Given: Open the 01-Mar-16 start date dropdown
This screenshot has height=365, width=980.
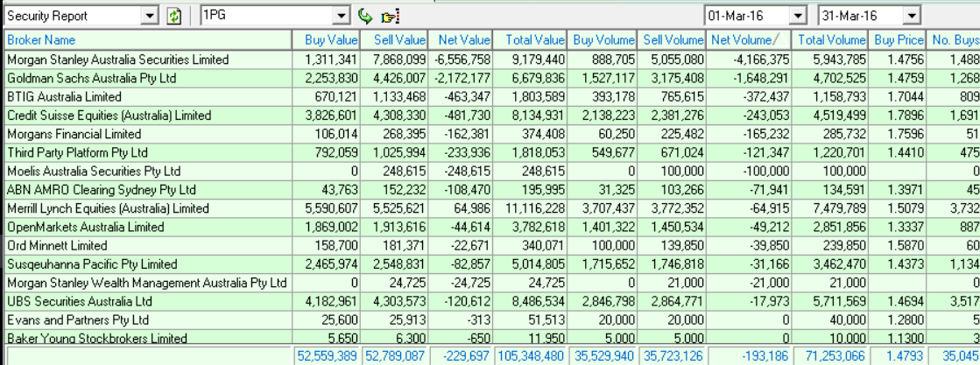Looking at the screenshot, I should (x=798, y=16).
